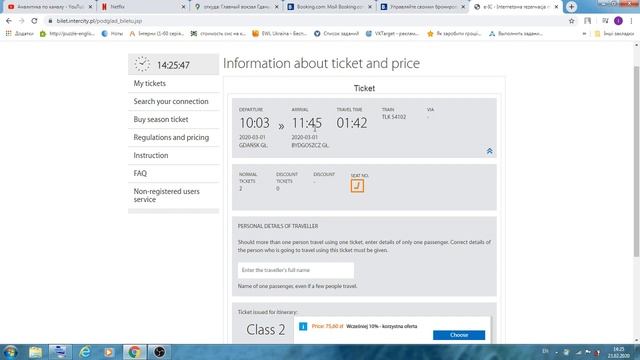Switch to the YouTube analytics tab
This screenshot has height=360, width=640.
48,7
